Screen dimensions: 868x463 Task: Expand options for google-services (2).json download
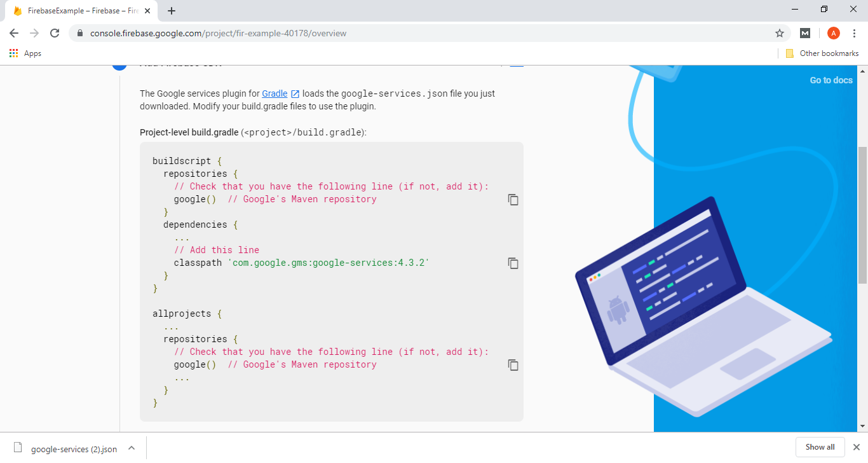click(132, 448)
